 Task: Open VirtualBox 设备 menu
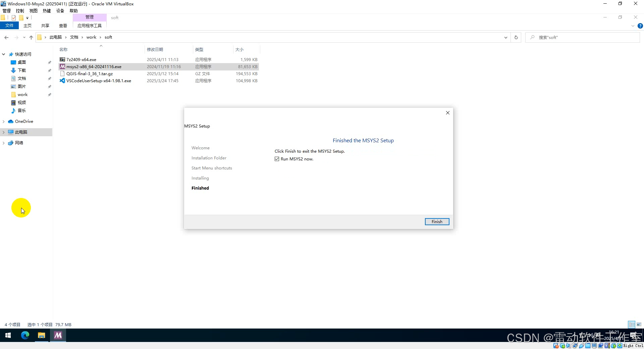pyautogui.click(x=60, y=11)
